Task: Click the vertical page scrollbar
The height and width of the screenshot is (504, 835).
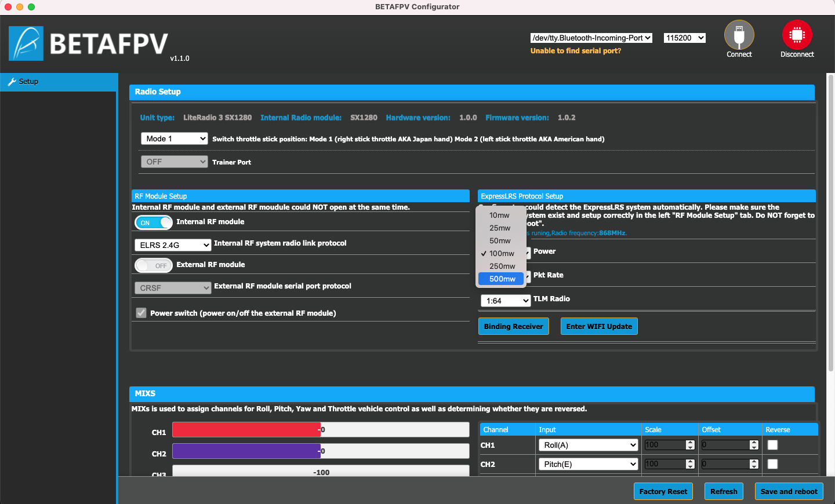Action: coord(830,223)
